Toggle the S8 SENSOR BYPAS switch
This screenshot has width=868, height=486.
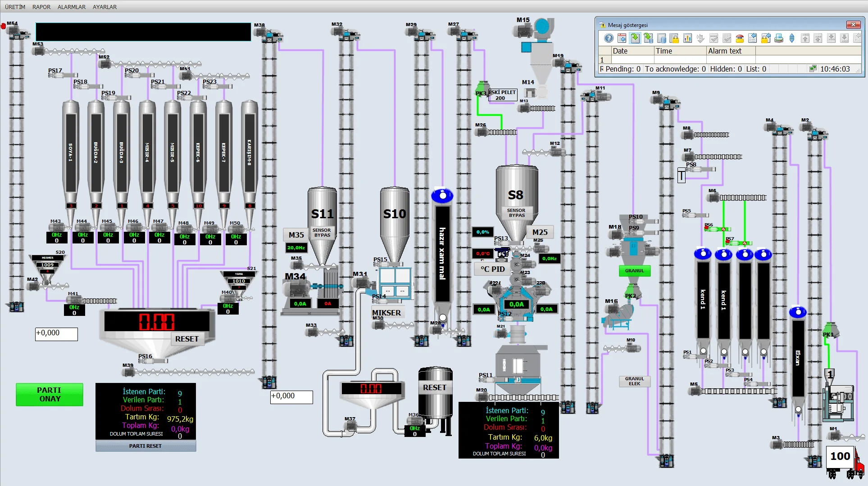tap(516, 213)
